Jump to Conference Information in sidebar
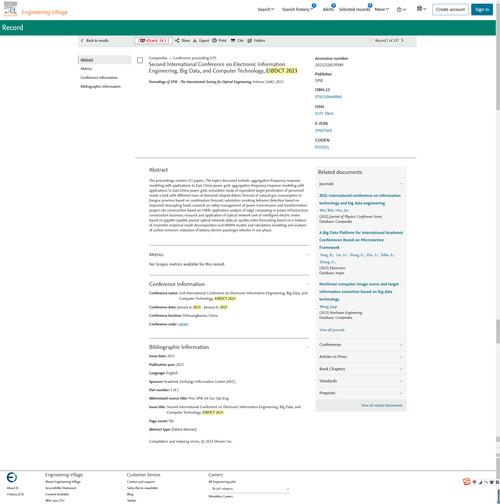This screenshot has width=500, height=504. [99, 77]
